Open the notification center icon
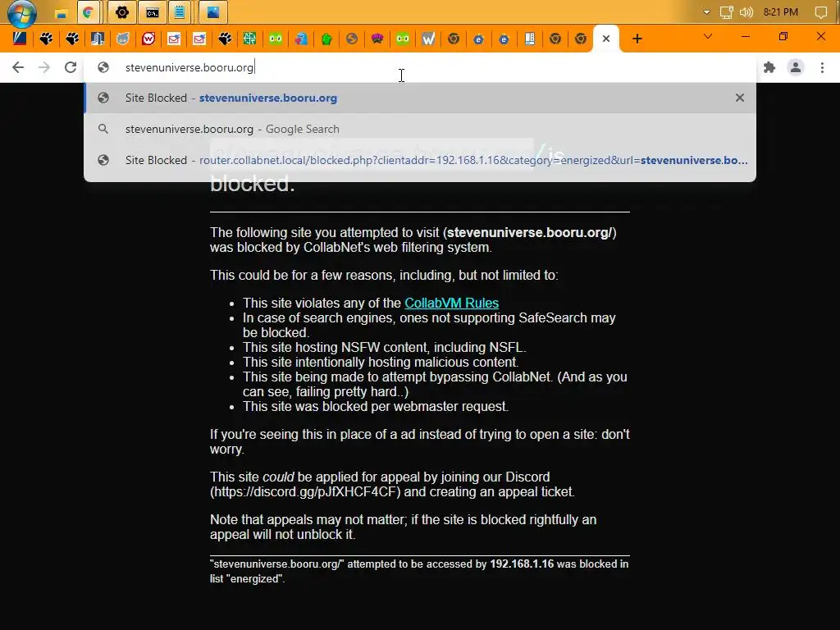840x630 pixels. (820, 12)
